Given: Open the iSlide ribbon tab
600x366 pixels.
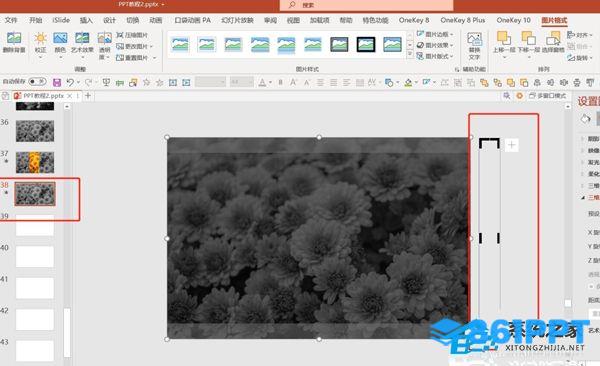Looking at the screenshot, I should [x=61, y=20].
